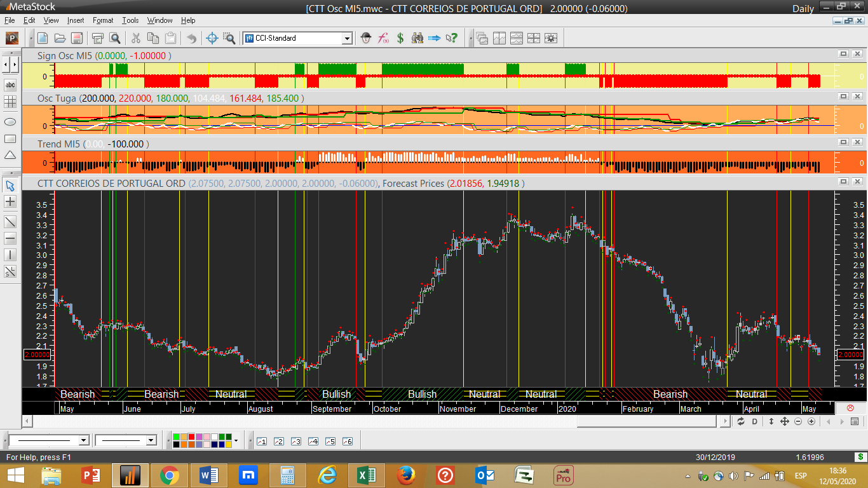This screenshot has height=488, width=868.
Task: Expand the color palette dropdown arrow
Action: point(236,440)
